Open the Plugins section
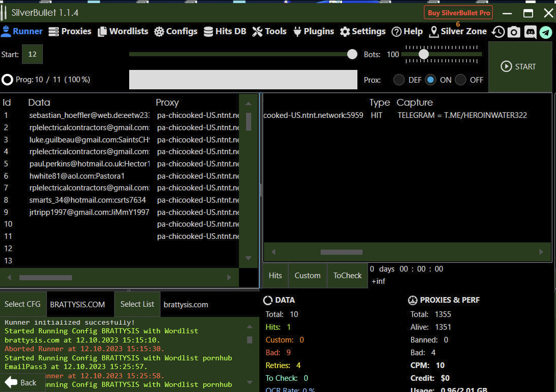This screenshot has height=392, width=556. [x=313, y=32]
